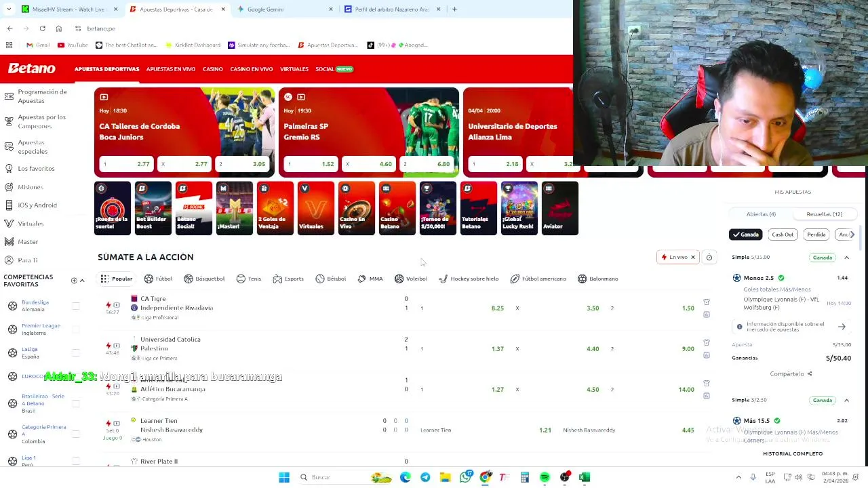This screenshot has width=868, height=488.
Task: Toggle the Perdida filter chip
Action: pyautogui.click(x=816, y=235)
